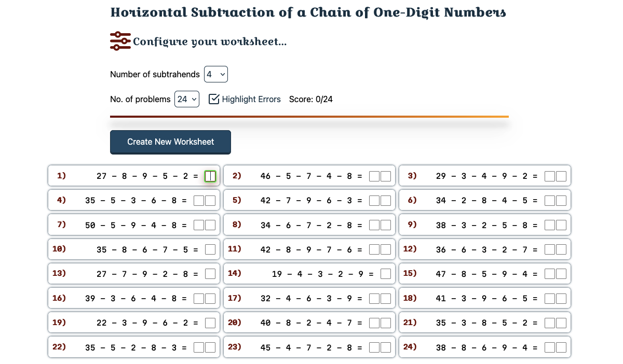Click the worksheet title heading
623x364 pixels.
point(307,12)
